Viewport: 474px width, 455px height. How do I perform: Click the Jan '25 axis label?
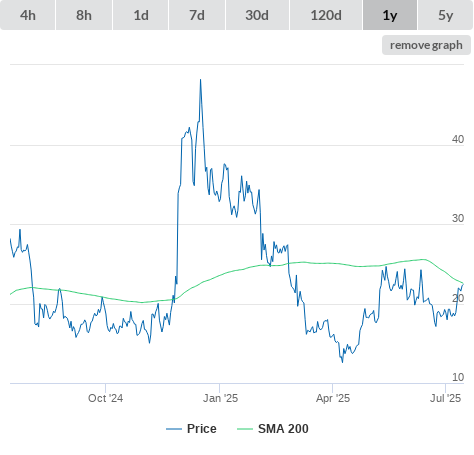220,398
